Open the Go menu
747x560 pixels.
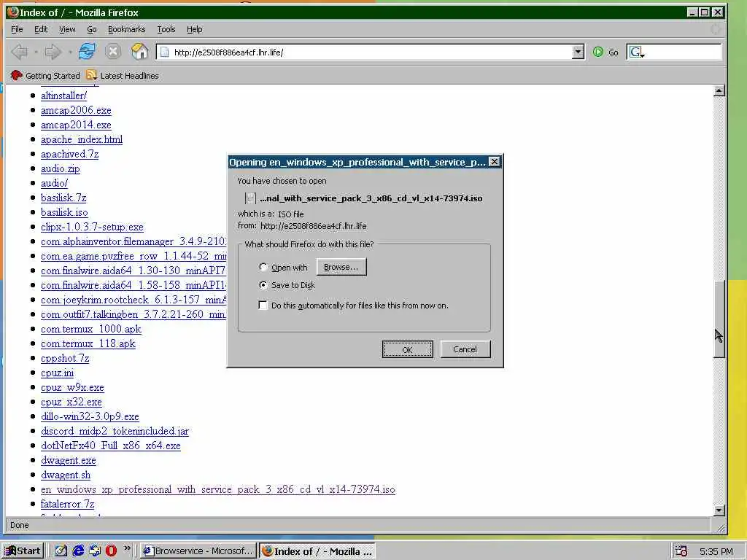[92, 29]
